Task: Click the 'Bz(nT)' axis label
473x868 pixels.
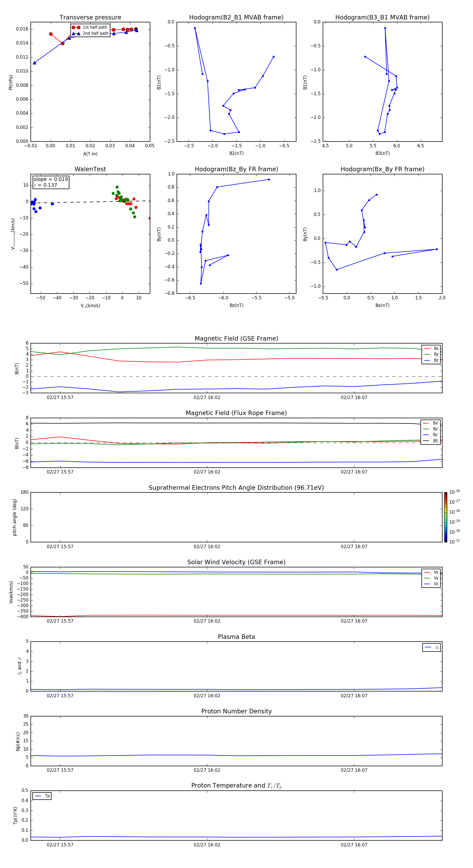Action: point(236,305)
